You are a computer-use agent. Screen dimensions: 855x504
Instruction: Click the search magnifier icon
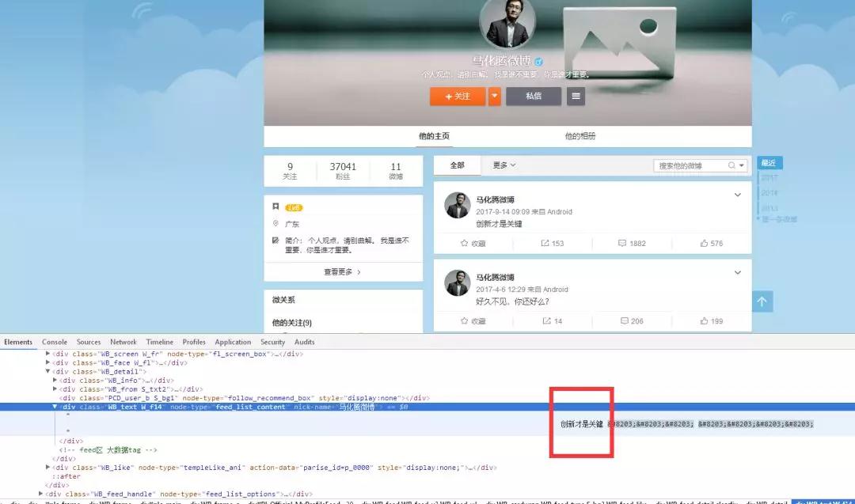click(731, 165)
